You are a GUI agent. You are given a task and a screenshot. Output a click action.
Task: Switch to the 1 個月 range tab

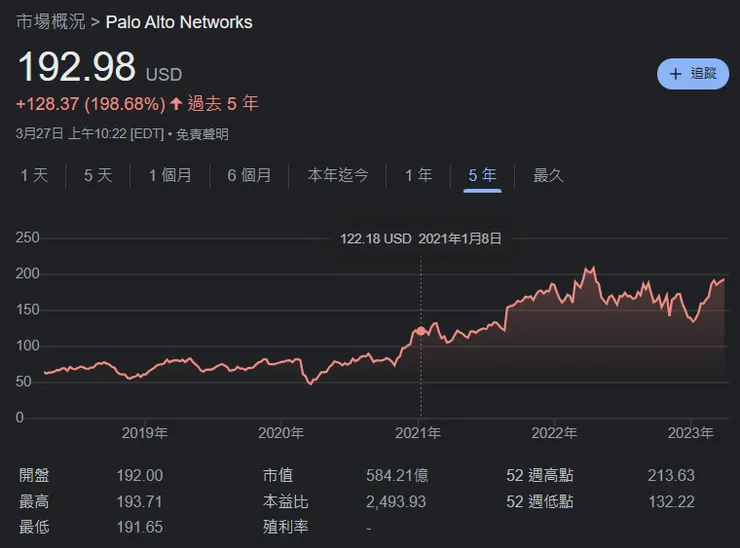coord(170,175)
